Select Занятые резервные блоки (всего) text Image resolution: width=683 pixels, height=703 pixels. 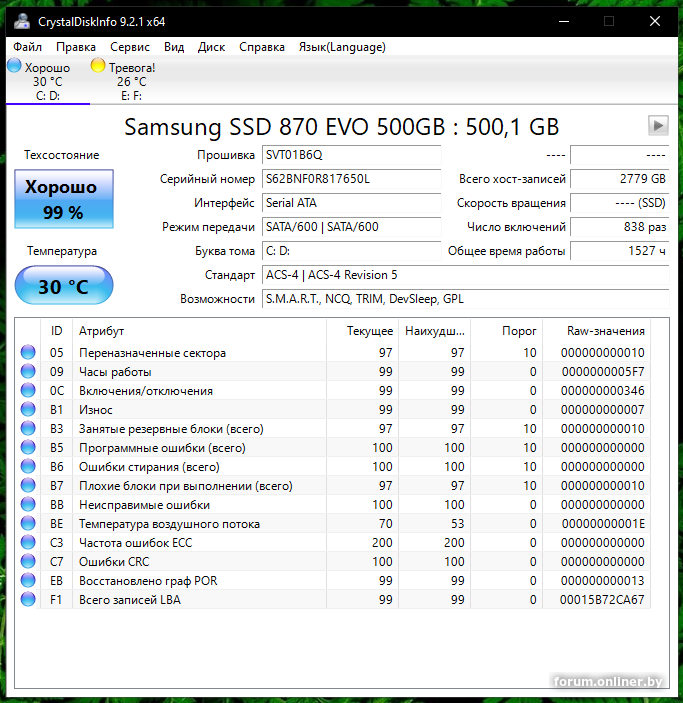pos(171,429)
